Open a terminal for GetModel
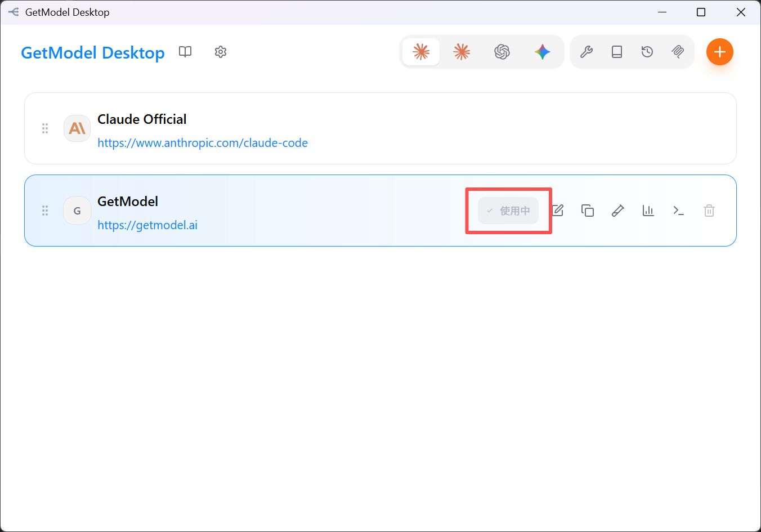Screen dimensions: 761x532 (x=679, y=211)
